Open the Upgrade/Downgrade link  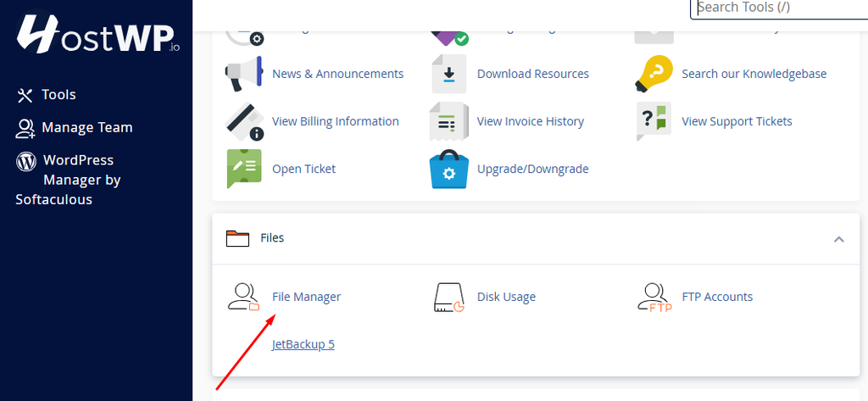click(x=532, y=169)
